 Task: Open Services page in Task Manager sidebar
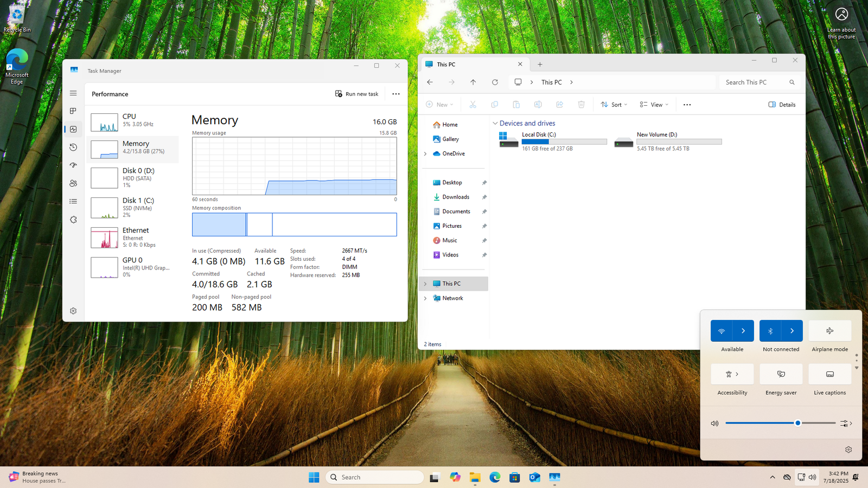click(x=73, y=220)
